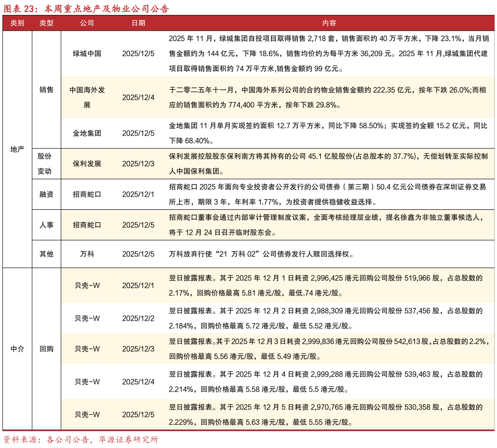497x448 pixels.
Task: Click 贝壳-W dated 2025/12/1
Action: (x=87, y=285)
